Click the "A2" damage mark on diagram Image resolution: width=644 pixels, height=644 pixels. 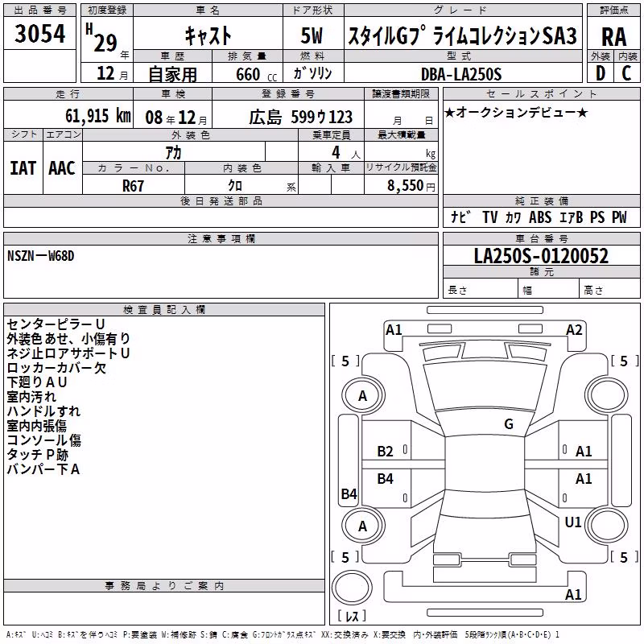[574, 330]
